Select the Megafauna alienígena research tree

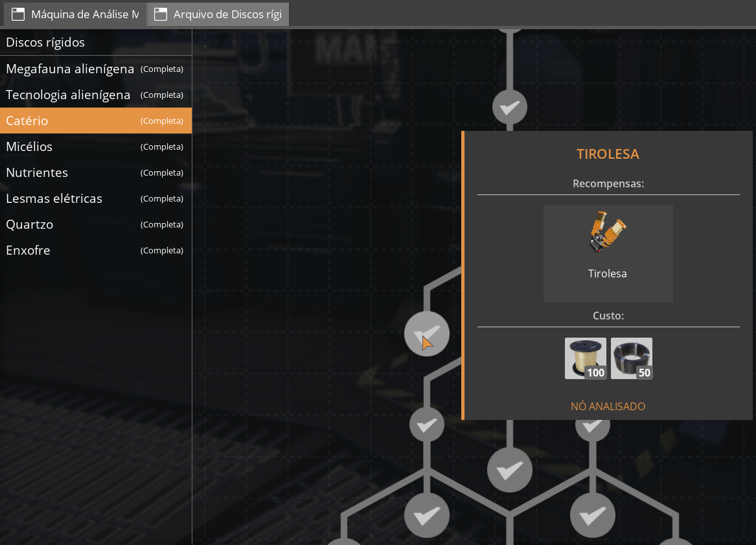pos(96,69)
